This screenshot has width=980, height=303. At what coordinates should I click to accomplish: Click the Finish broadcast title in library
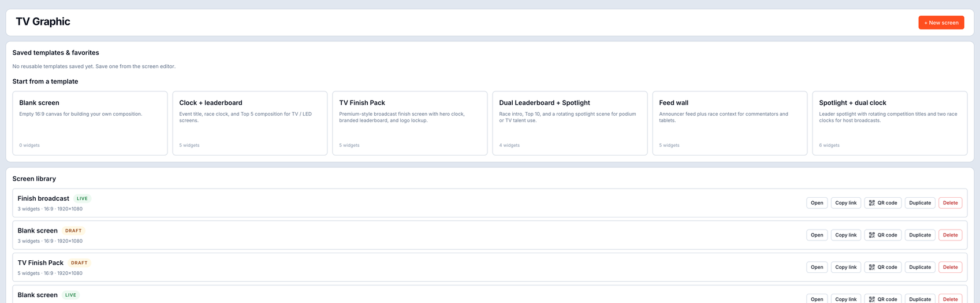click(x=43, y=198)
